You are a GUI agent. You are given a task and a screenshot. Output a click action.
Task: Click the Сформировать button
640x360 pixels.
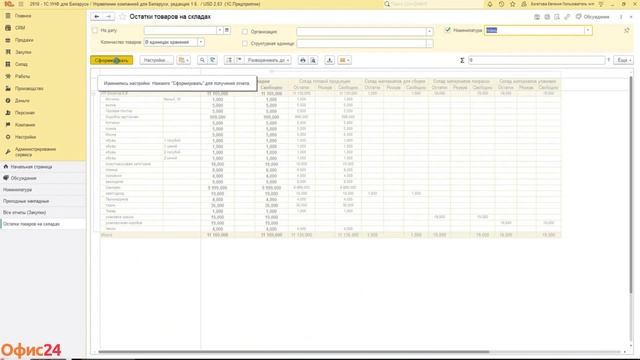click(x=111, y=60)
